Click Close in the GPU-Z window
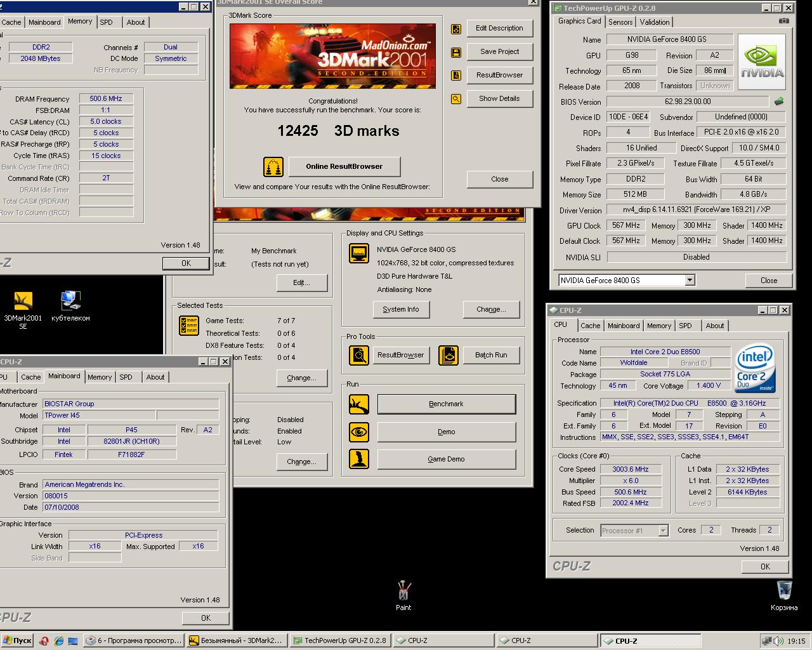Image resolution: width=812 pixels, height=650 pixels. [769, 281]
